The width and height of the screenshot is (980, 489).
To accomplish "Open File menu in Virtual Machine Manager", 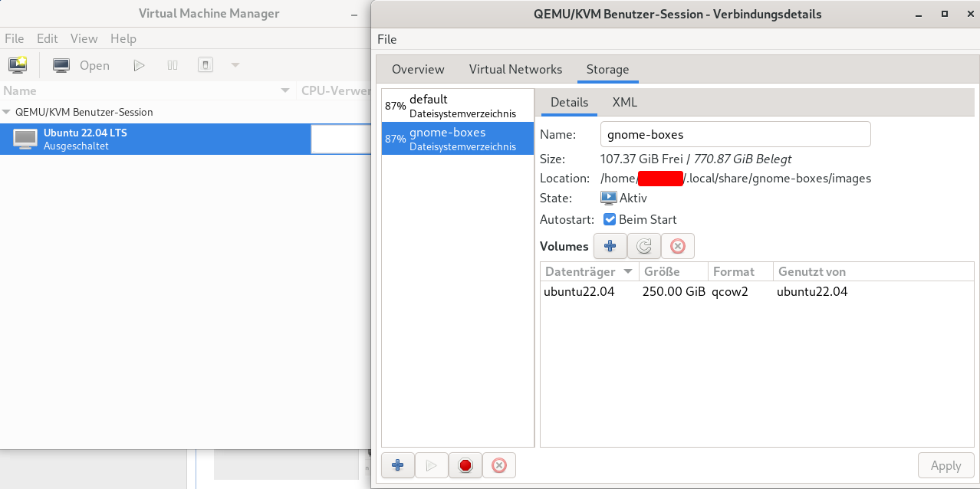I will [x=15, y=38].
